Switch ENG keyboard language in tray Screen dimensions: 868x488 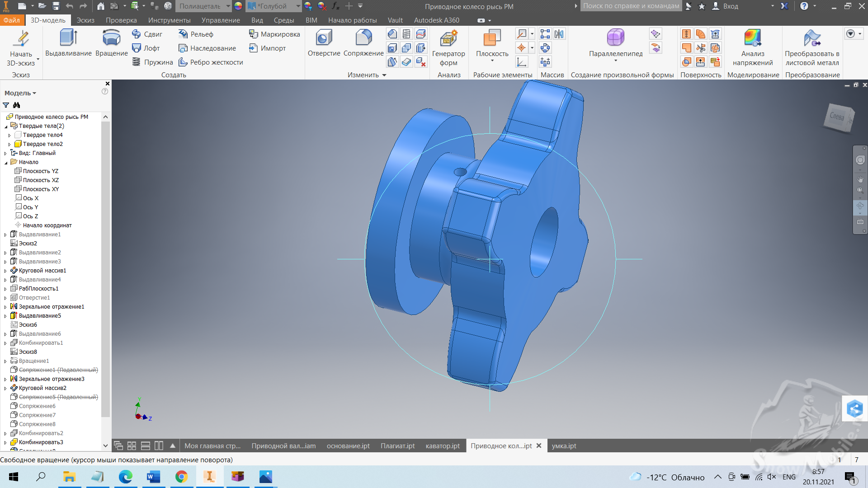pos(789,477)
